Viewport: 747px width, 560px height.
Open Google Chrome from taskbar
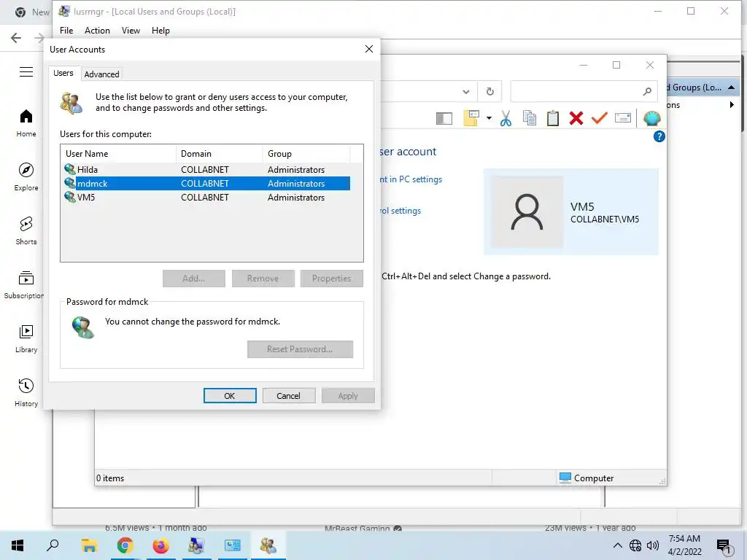(125, 545)
